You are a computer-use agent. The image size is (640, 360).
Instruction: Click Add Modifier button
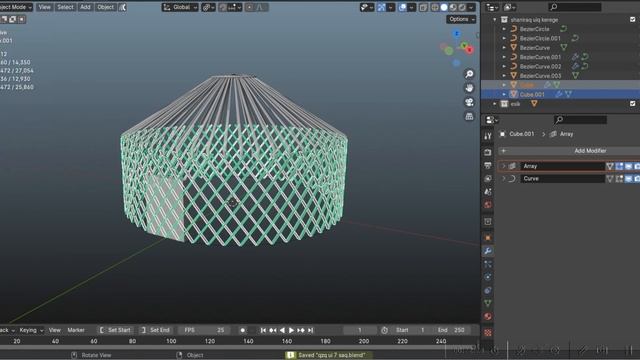[x=569, y=151]
